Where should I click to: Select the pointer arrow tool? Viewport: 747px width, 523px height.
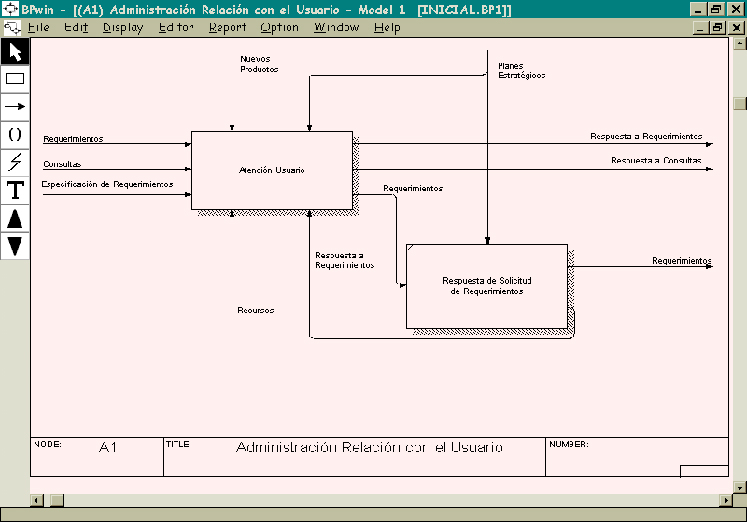click(x=15, y=51)
